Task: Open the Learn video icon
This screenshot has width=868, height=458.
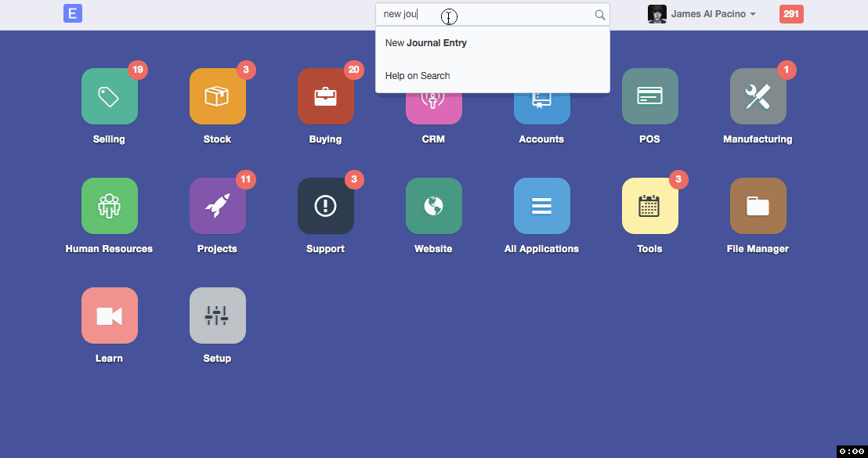Action: (x=110, y=316)
